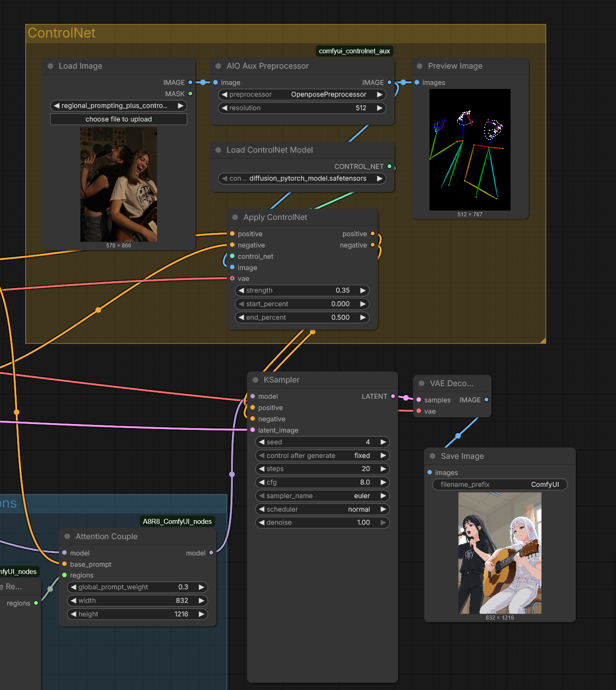The width and height of the screenshot is (616, 690).
Task: Click the vae input socket on Apply ControlNet
Action: (x=232, y=279)
